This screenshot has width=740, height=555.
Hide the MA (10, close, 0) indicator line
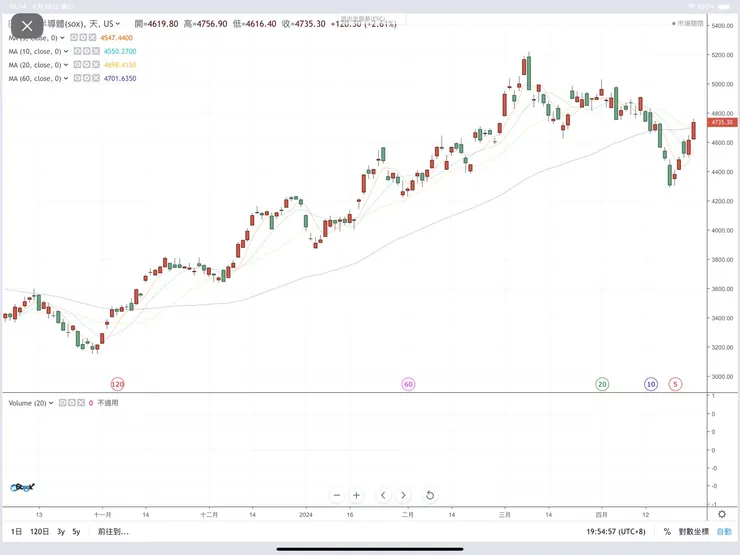[77, 51]
